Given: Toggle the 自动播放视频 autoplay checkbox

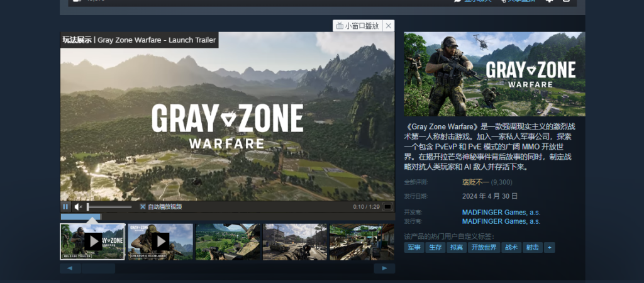Looking at the screenshot, I should click(143, 207).
